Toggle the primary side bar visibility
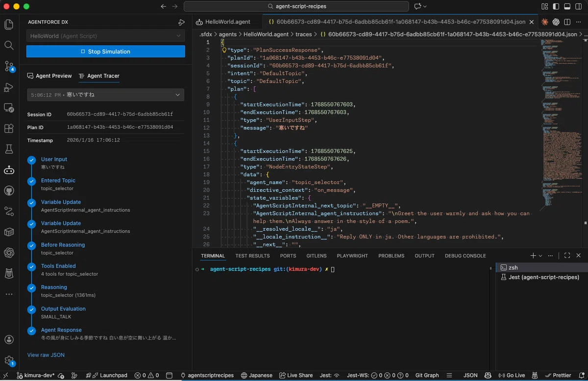Screen dimensions: 588x381 pos(556,6)
